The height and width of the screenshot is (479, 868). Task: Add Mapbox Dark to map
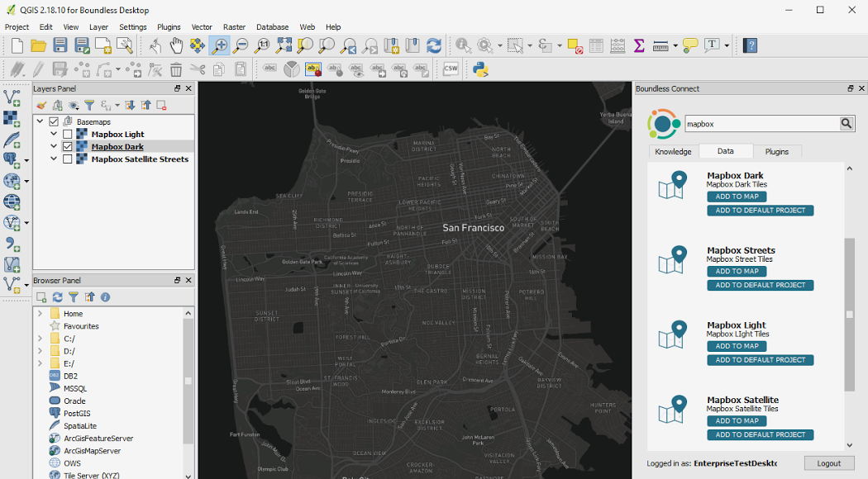tap(737, 197)
